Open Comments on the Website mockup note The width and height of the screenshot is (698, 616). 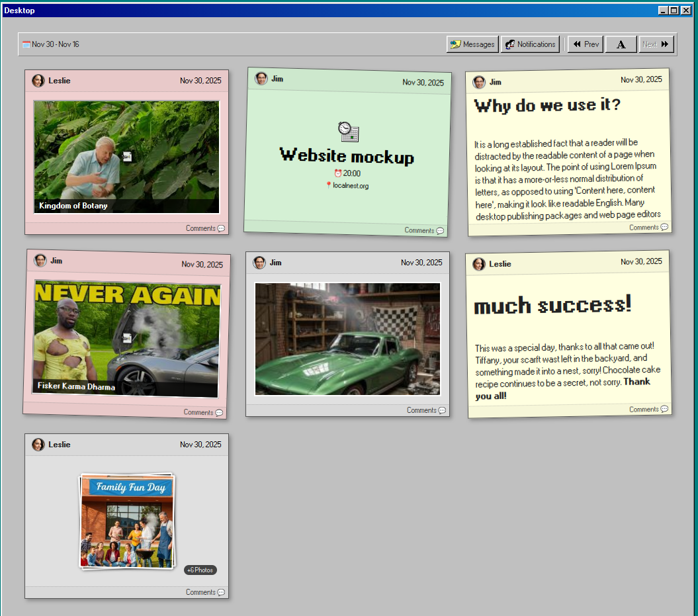pyautogui.click(x=423, y=230)
